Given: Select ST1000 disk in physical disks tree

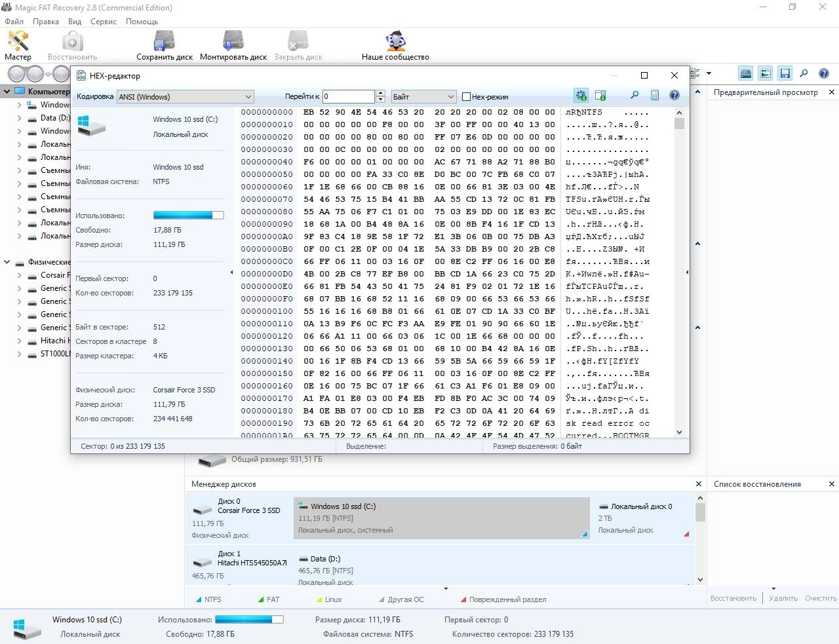Looking at the screenshot, I should (x=54, y=354).
